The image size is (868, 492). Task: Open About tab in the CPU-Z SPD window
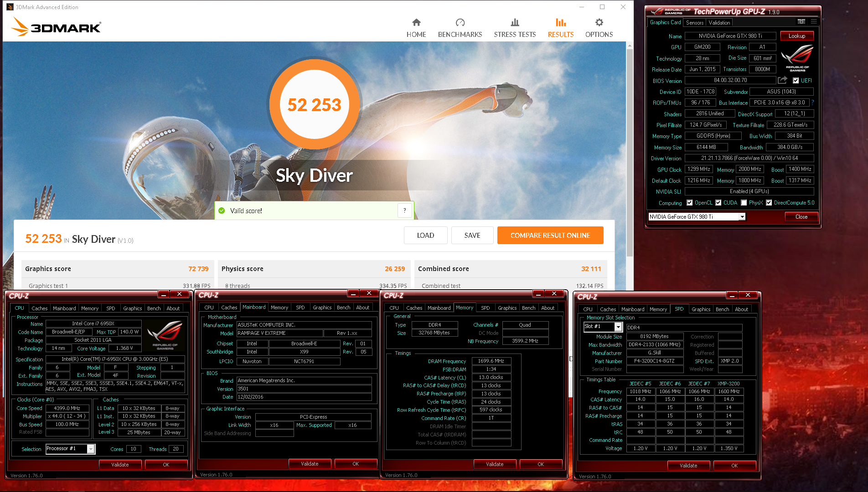[x=742, y=309]
